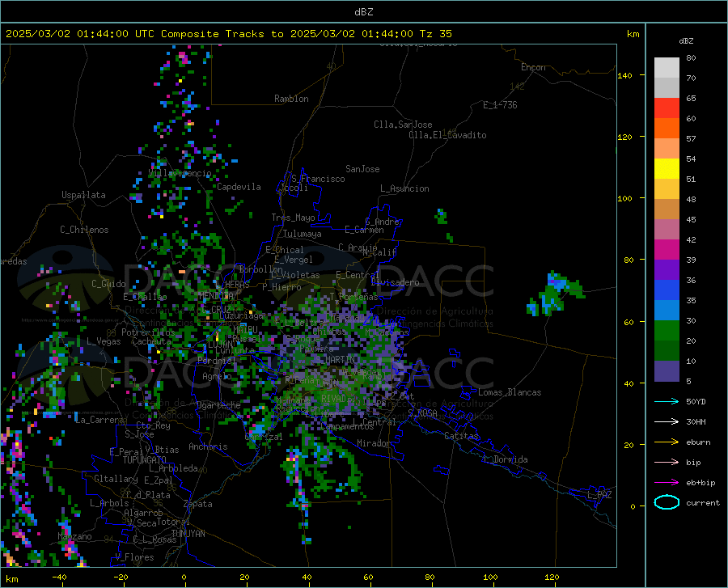Click the 'Capdevila' map label
The image size is (728, 588).
tap(239, 187)
